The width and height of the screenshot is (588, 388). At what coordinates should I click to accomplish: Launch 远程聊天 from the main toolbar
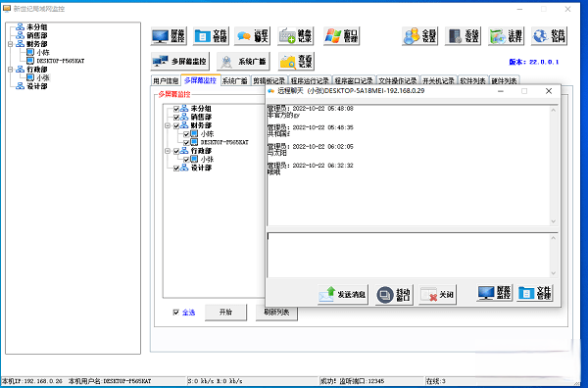coord(253,36)
